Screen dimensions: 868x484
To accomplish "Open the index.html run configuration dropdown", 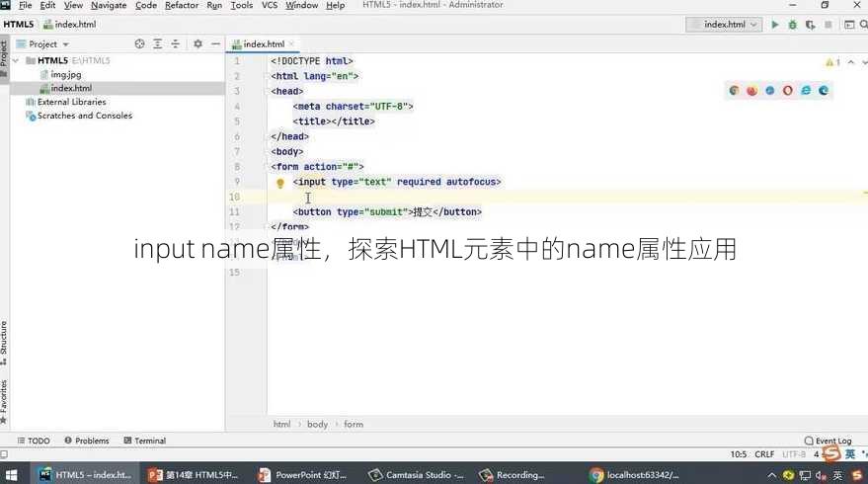I will [724, 25].
